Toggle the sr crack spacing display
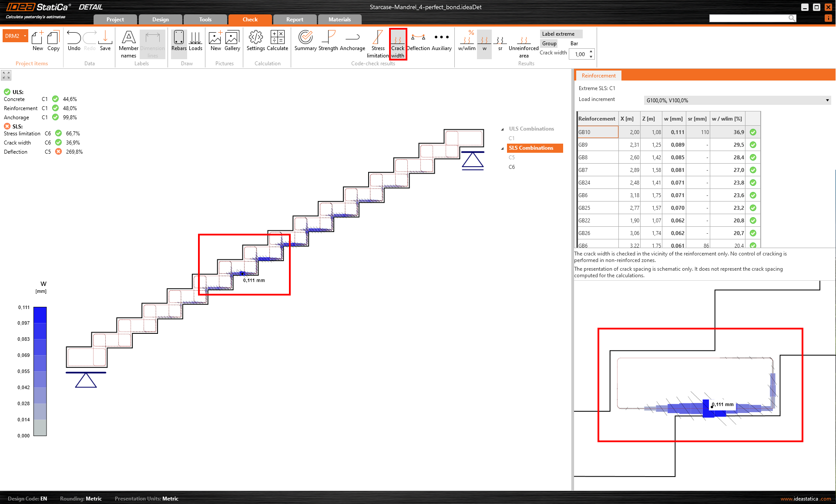Screen dimensions: 836x504 click(x=500, y=41)
